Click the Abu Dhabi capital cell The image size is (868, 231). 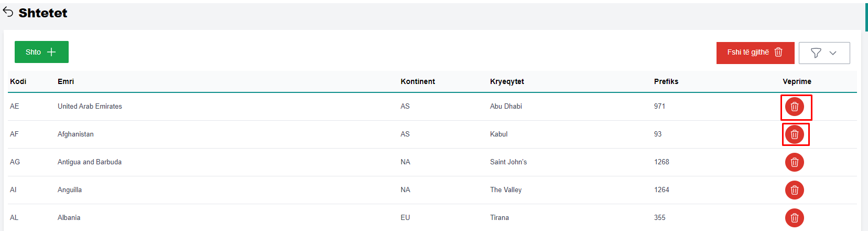[x=506, y=107]
